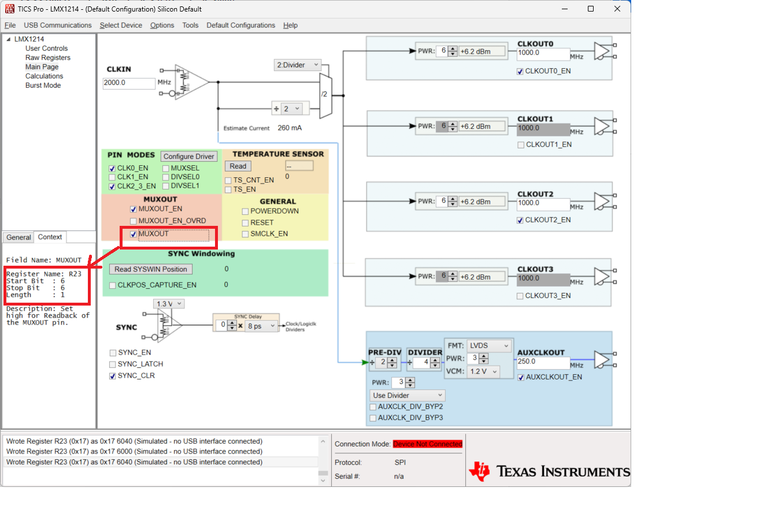Collapse the LMX1214 tree node
778x532 pixels.
coord(8,39)
